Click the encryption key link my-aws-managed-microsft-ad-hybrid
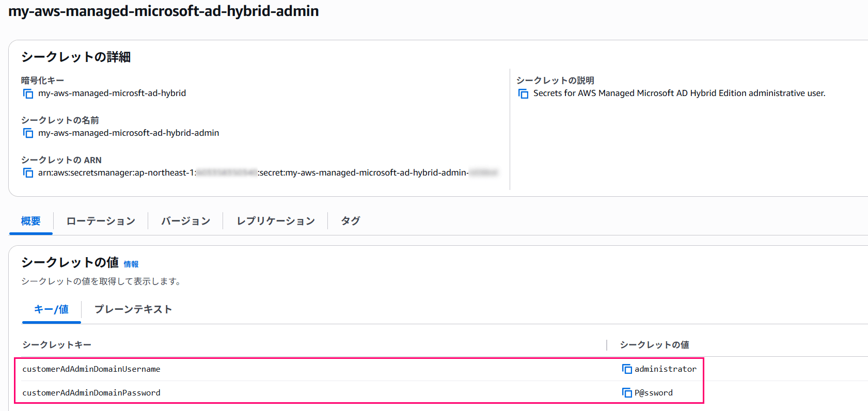The width and height of the screenshot is (868, 411). 112,93
